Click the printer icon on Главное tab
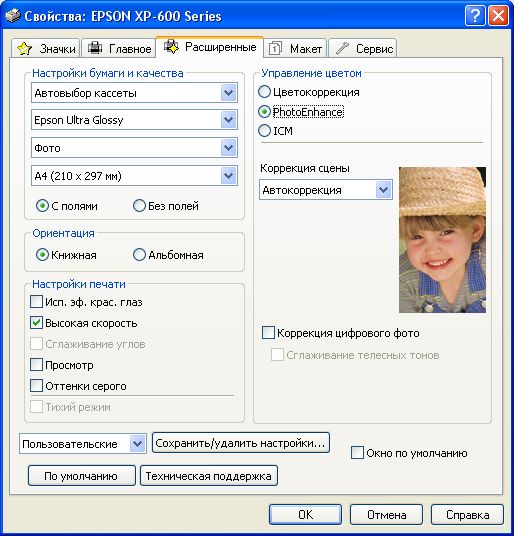514x536 pixels. pyautogui.click(x=95, y=48)
